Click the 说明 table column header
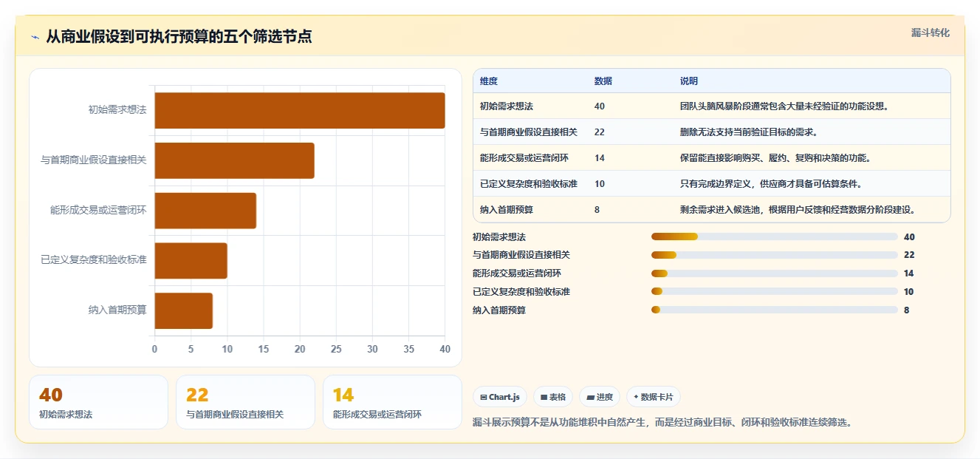 pos(689,81)
